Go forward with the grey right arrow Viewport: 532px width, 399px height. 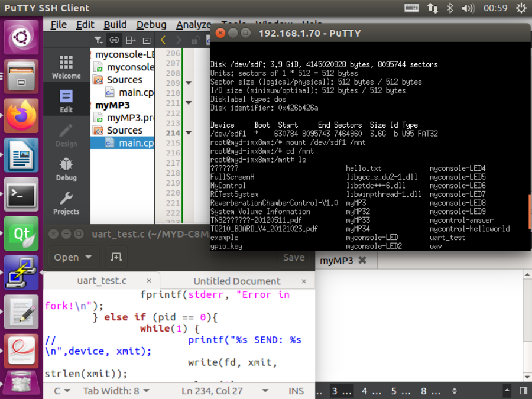[178, 40]
